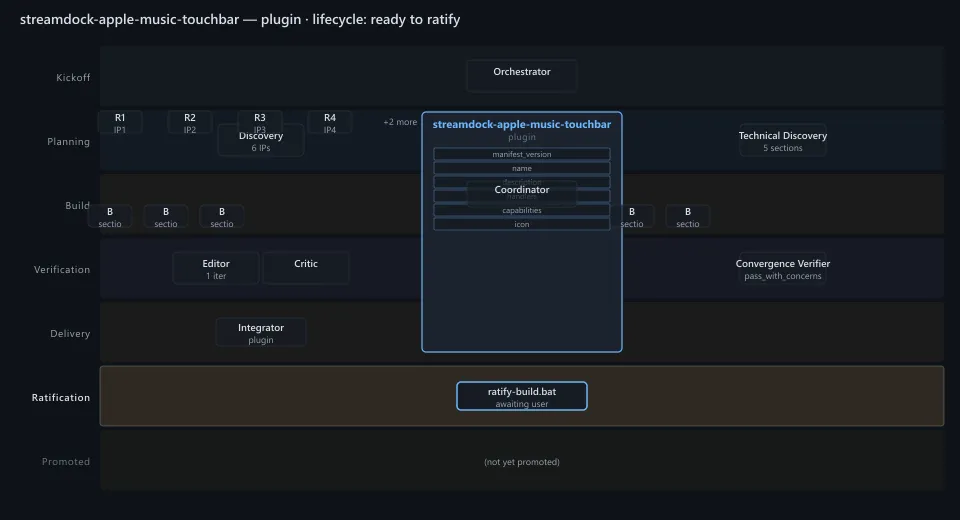Select the Discovery 6 IPs node
The height and width of the screenshot is (520, 960).
(261, 141)
